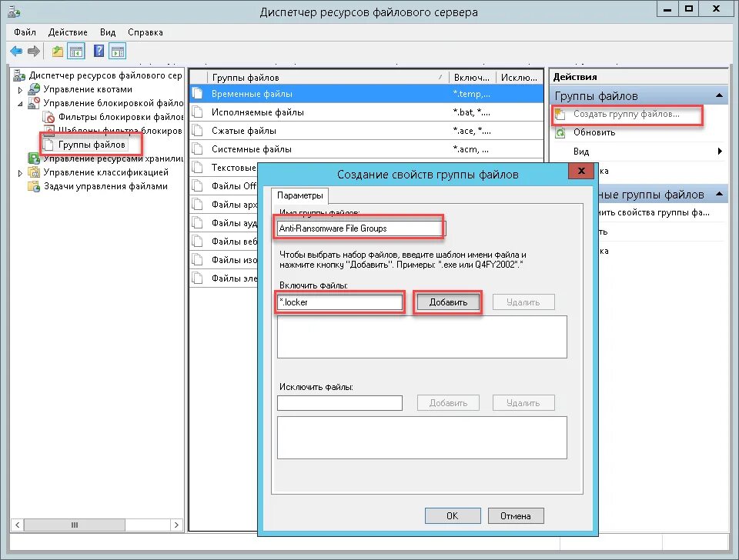
Task: Click the Добавить button next to *.locker
Action: (448, 302)
